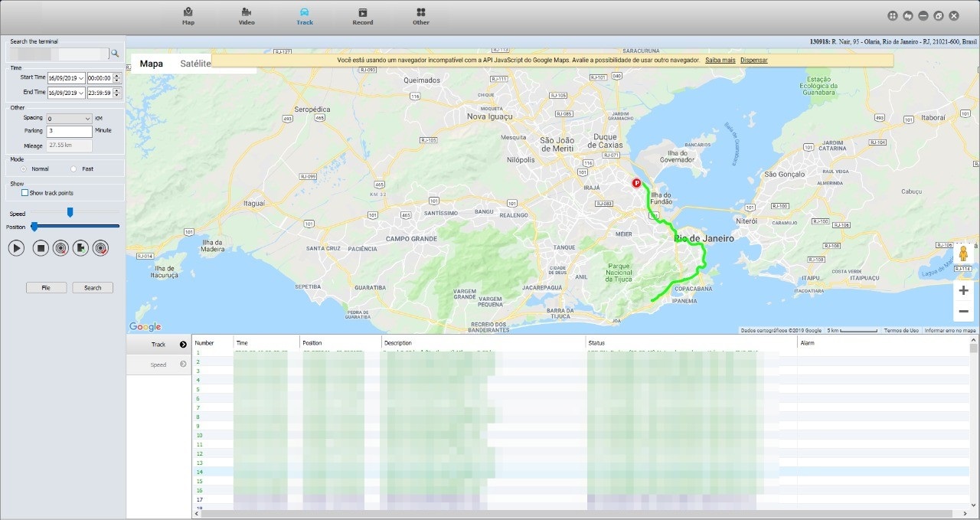Click the Dispensar link in map warning

tap(753, 60)
